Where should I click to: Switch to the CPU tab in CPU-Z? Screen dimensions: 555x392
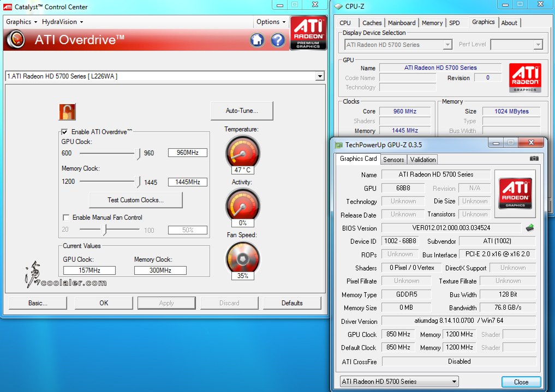tap(345, 23)
